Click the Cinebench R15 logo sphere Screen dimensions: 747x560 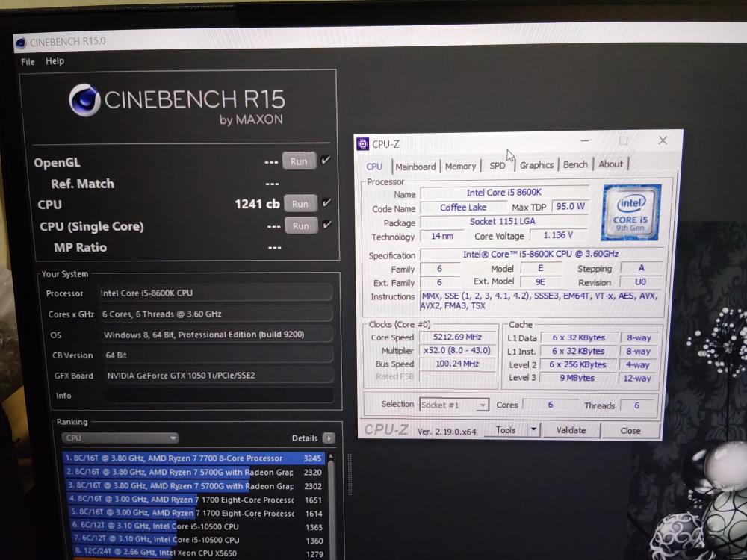point(85,100)
